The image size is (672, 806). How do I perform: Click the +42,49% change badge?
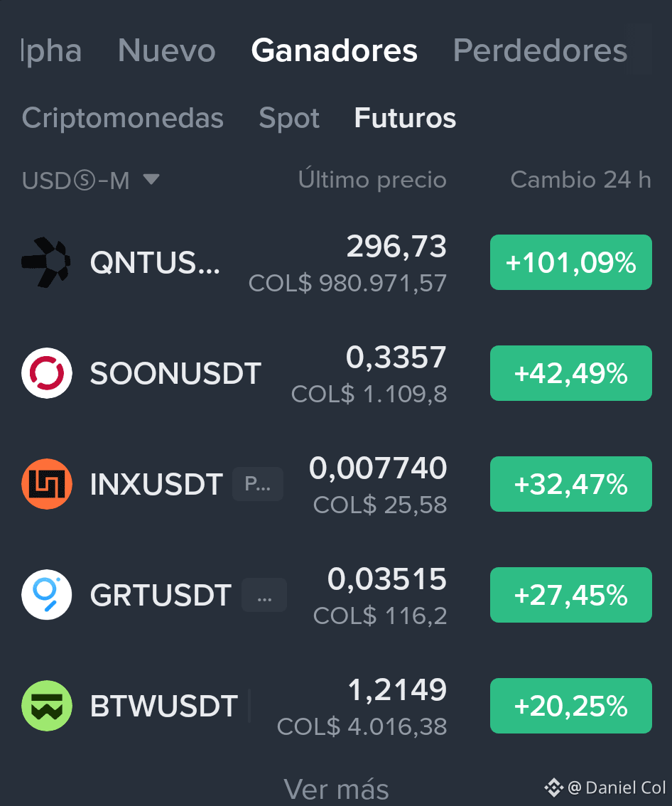[x=571, y=373]
